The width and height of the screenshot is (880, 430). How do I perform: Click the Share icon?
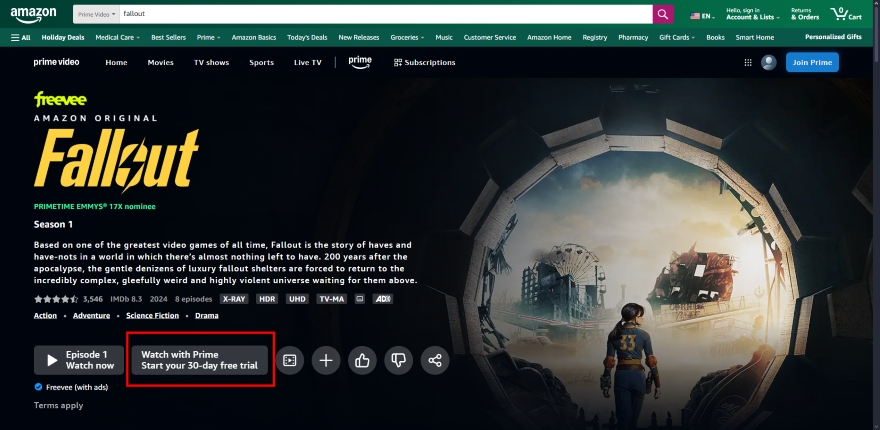pos(435,360)
